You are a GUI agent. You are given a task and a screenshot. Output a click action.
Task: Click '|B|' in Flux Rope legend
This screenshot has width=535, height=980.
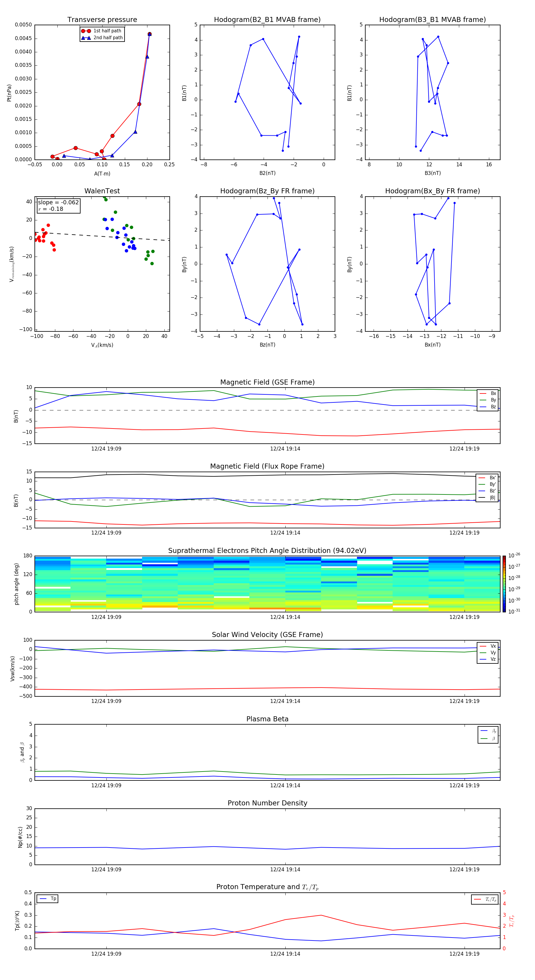coord(492,498)
